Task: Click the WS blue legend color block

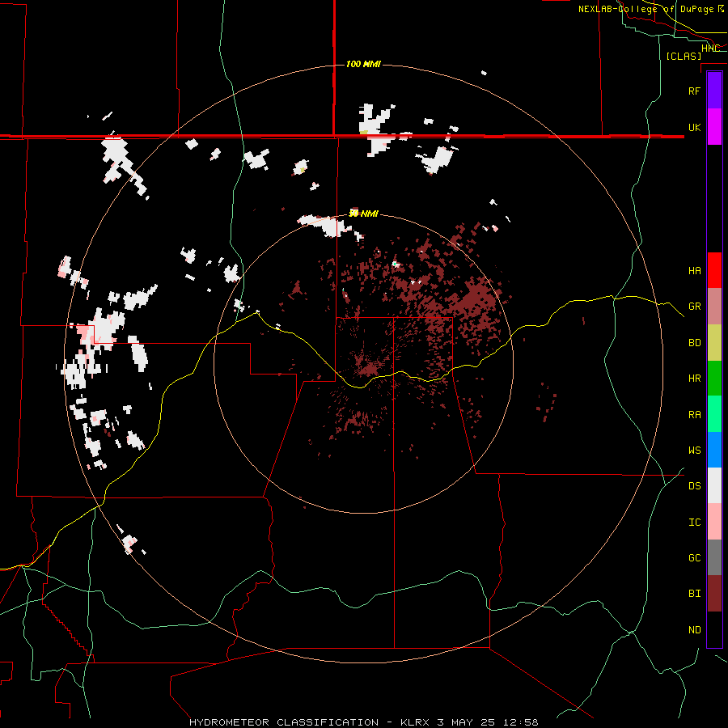Action: (x=714, y=450)
